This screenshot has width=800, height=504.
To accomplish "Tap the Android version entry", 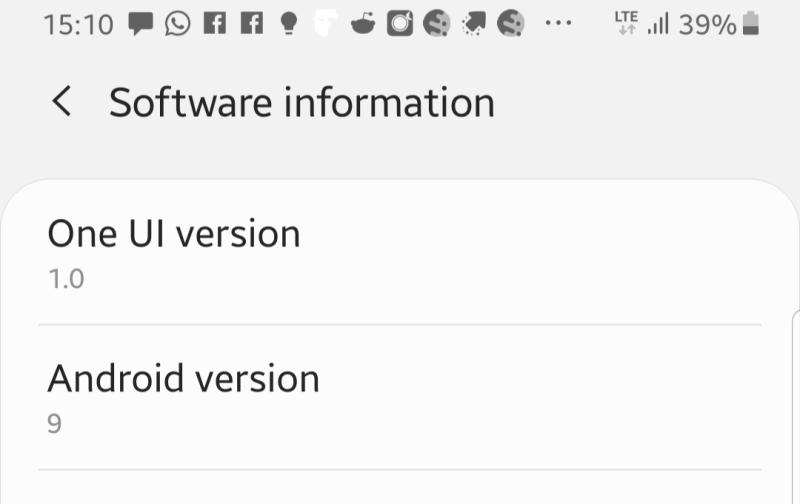I will tap(400, 397).
